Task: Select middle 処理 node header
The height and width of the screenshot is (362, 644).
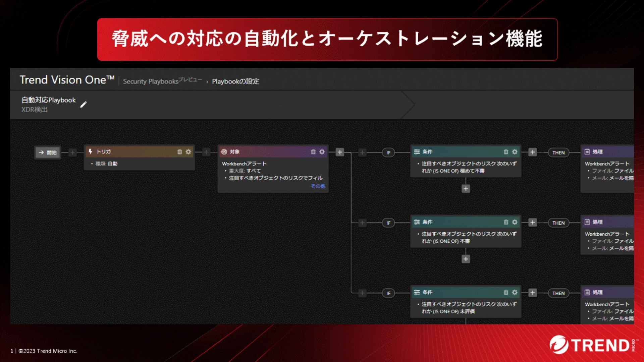Action: [607, 222]
